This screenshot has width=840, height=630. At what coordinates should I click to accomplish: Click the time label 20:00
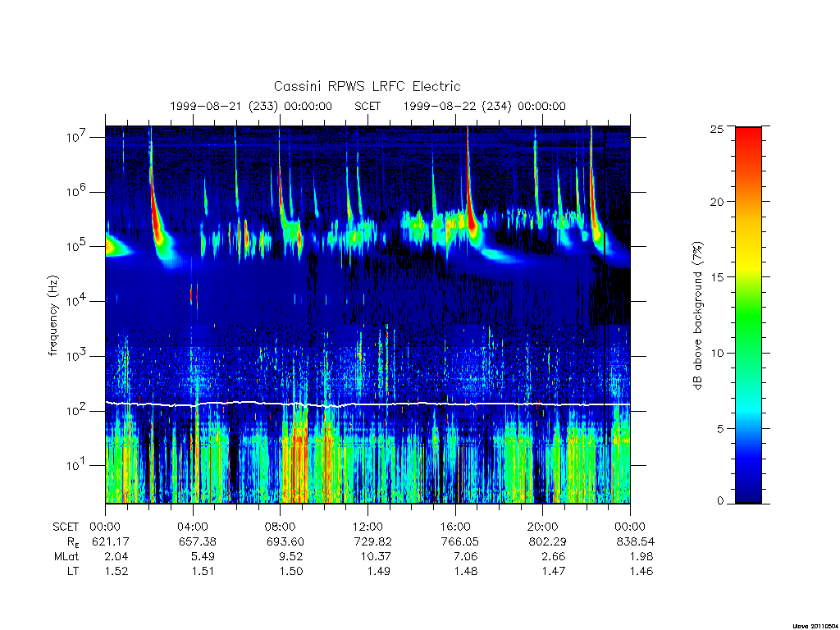pos(543,527)
